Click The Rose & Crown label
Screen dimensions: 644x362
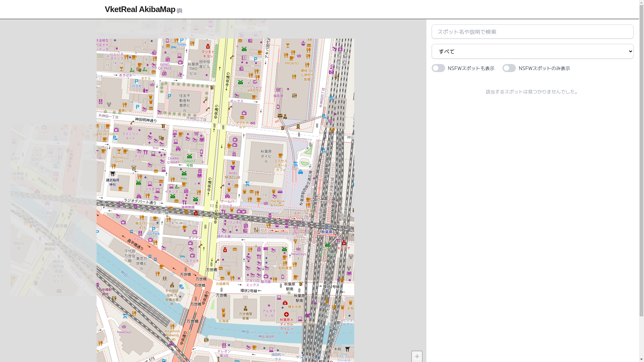277,203
